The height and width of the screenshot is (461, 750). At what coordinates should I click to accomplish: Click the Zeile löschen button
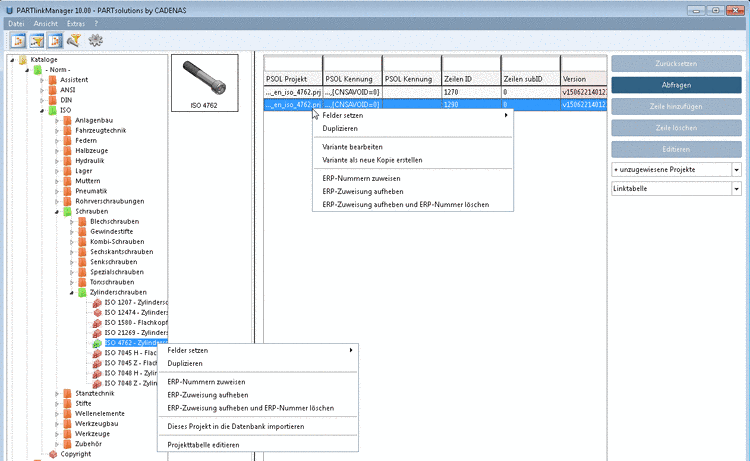pyautogui.click(x=676, y=128)
